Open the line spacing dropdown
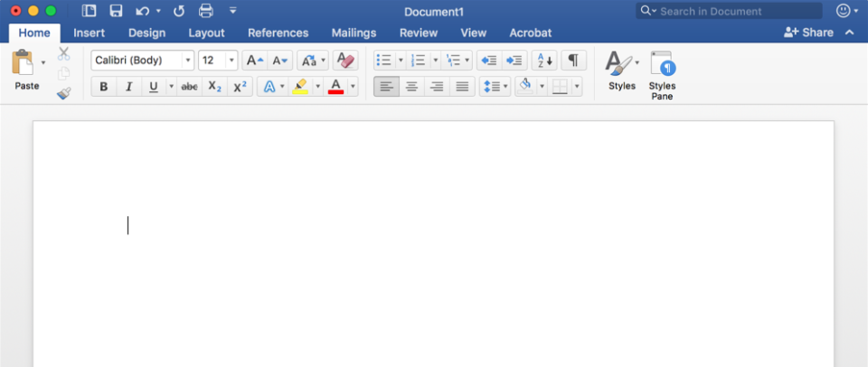The height and width of the screenshot is (367, 868). point(505,87)
